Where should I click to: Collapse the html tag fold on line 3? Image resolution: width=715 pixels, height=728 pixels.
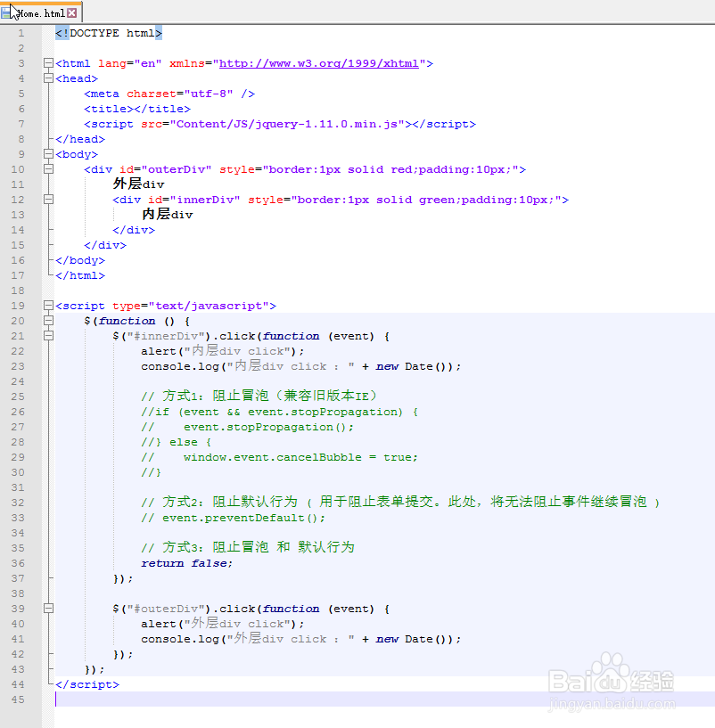[48, 62]
